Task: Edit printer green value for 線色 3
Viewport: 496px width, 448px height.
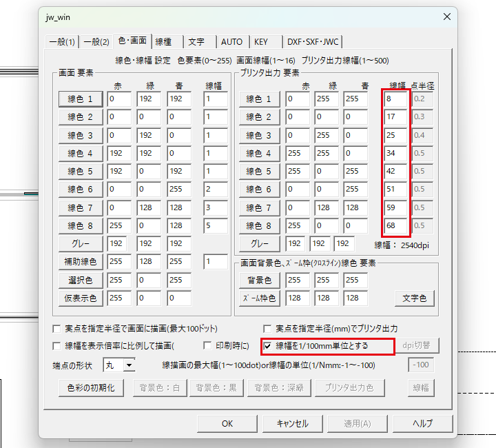Action: pos(327,135)
